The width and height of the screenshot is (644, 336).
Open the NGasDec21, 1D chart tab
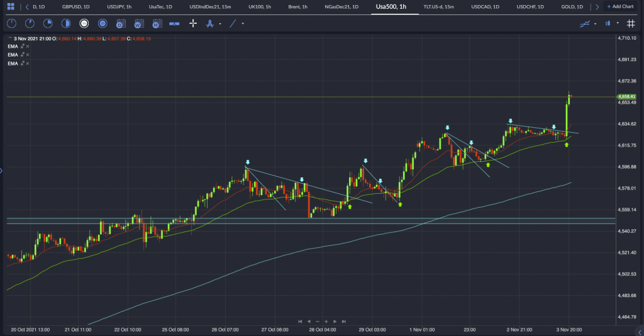(341, 7)
